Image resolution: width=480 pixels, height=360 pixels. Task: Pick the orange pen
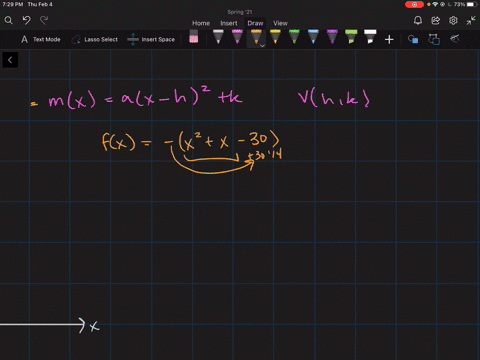tap(256, 36)
